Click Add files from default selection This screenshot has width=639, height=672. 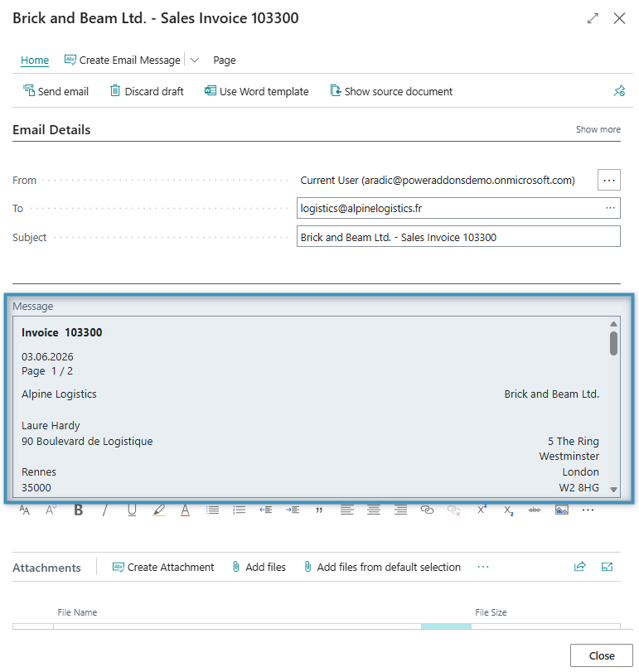click(382, 567)
